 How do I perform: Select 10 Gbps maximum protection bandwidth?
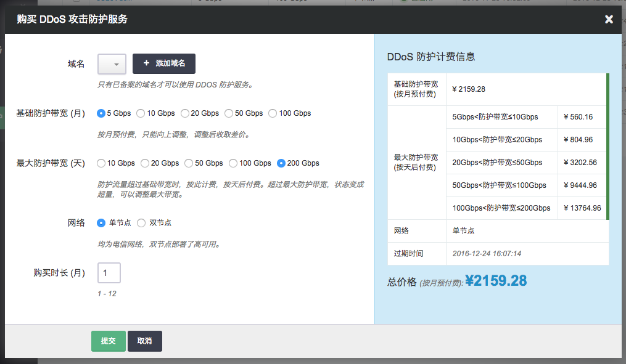101,163
